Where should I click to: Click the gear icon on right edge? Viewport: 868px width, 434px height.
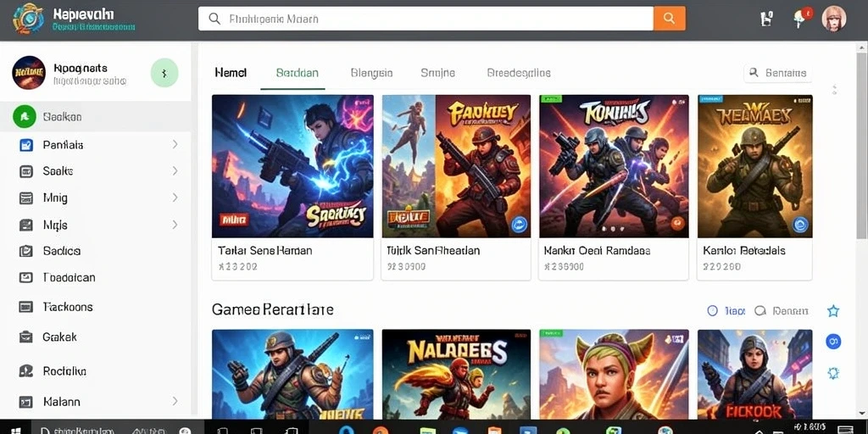pyautogui.click(x=833, y=373)
